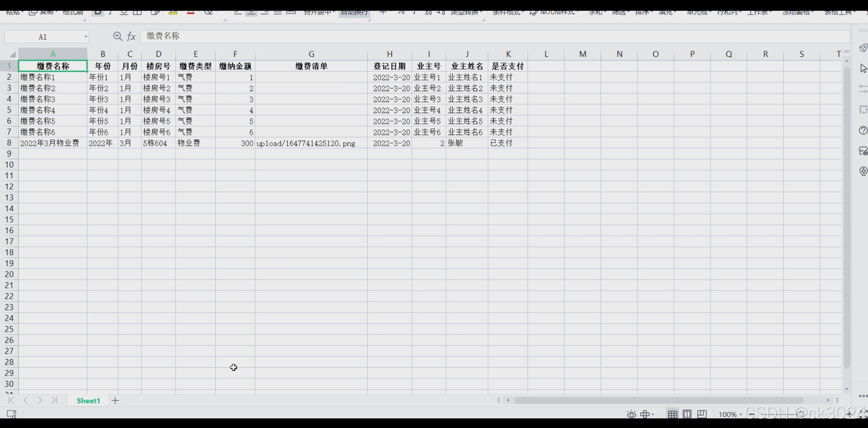Open the help icon in right sidebar
Image resolution: width=868 pixels, height=428 pixels.
click(x=863, y=130)
